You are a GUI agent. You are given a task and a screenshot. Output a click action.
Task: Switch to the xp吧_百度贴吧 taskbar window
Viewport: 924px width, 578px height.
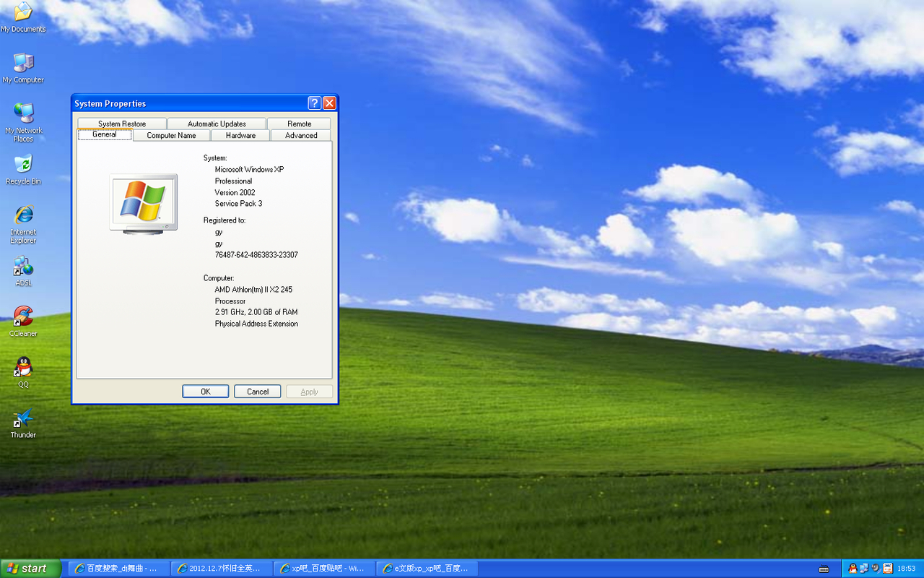pos(325,569)
